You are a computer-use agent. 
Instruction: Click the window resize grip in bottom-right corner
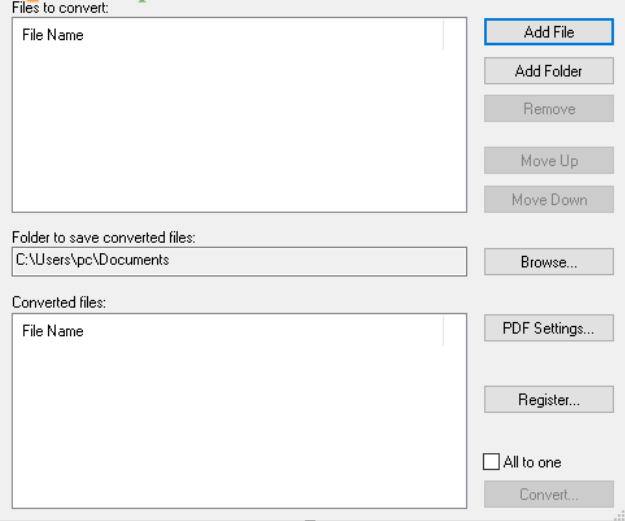(x=618, y=514)
